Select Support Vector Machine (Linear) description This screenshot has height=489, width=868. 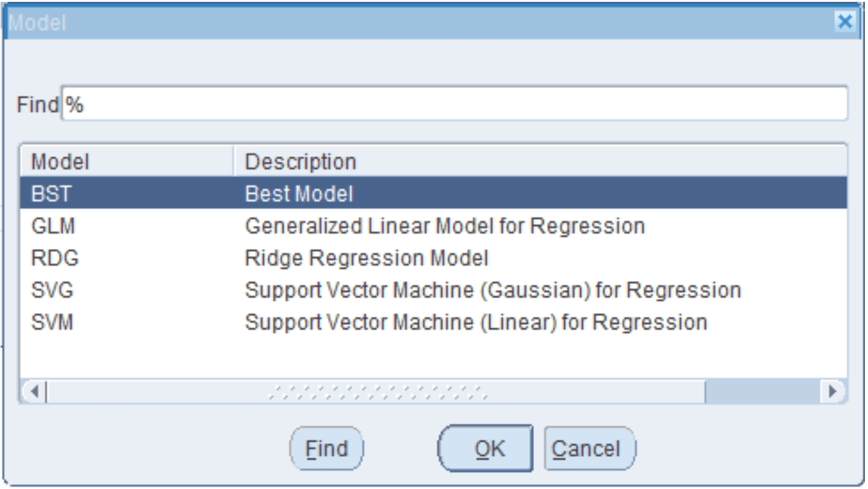[475, 322]
